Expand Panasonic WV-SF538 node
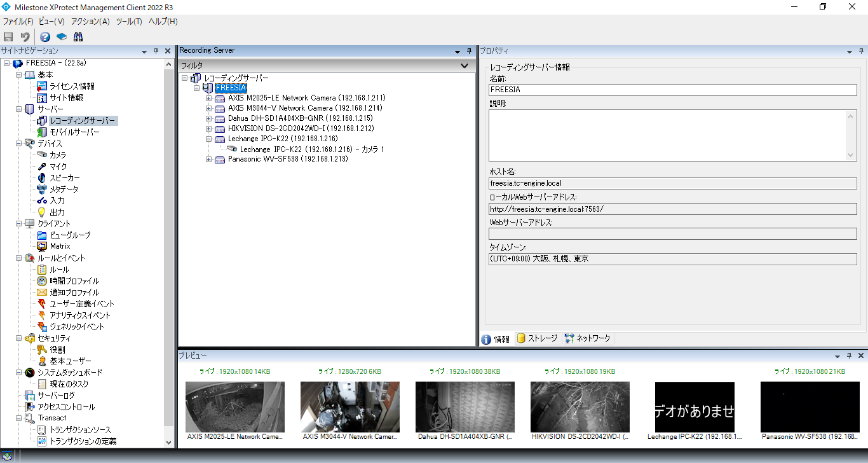Image resolution: width=868 pixels, height=463 pixels. [208, 160]
